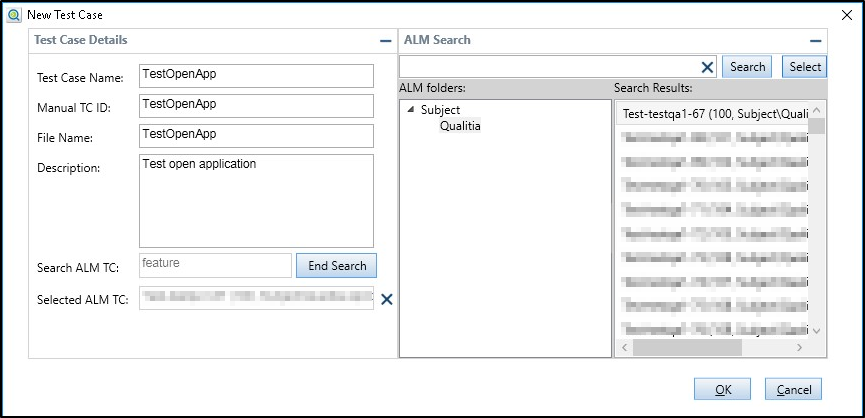Click into the File Name field
The width and height of the screenshot is (865, 418).
256,135
